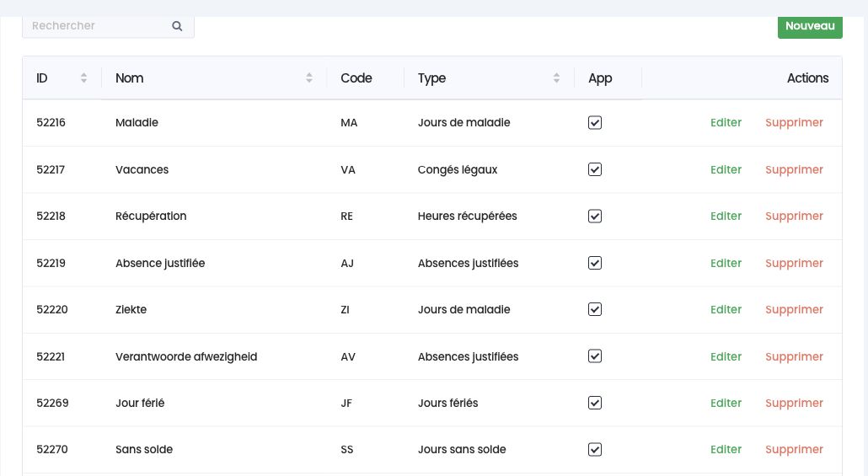This screenshot has width=868, height=476.
Task: Click the name cell Ziekte
Action: point(131,309)
